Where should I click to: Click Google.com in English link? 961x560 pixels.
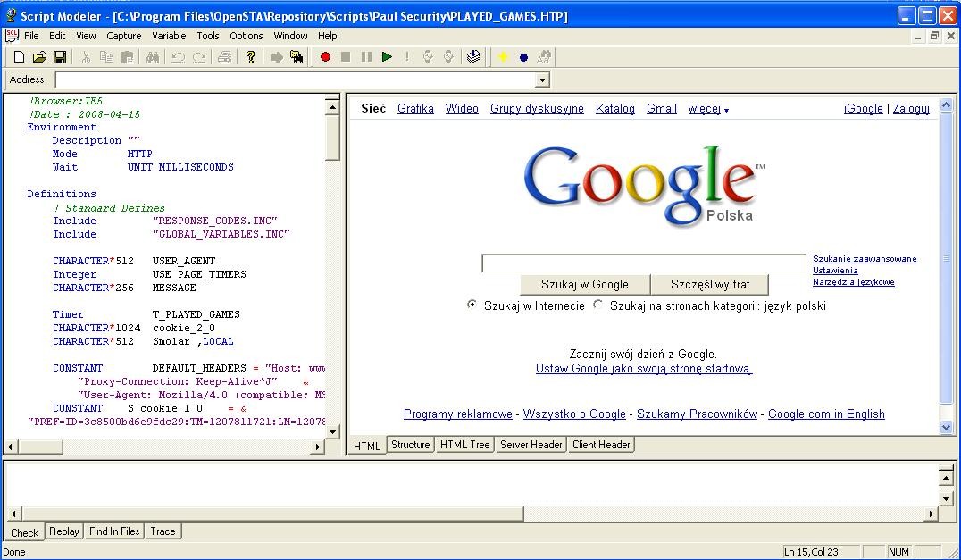[826, 414]
